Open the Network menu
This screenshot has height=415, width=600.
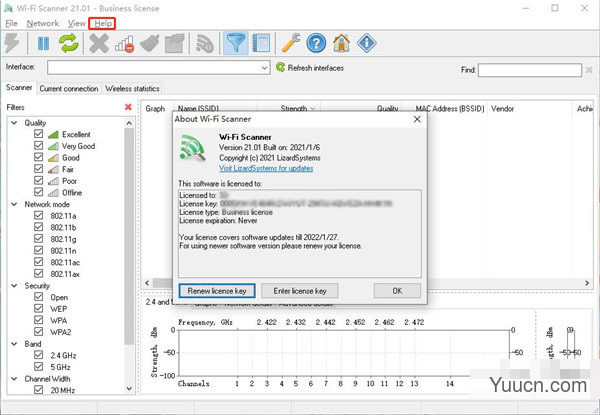point(42,24)
